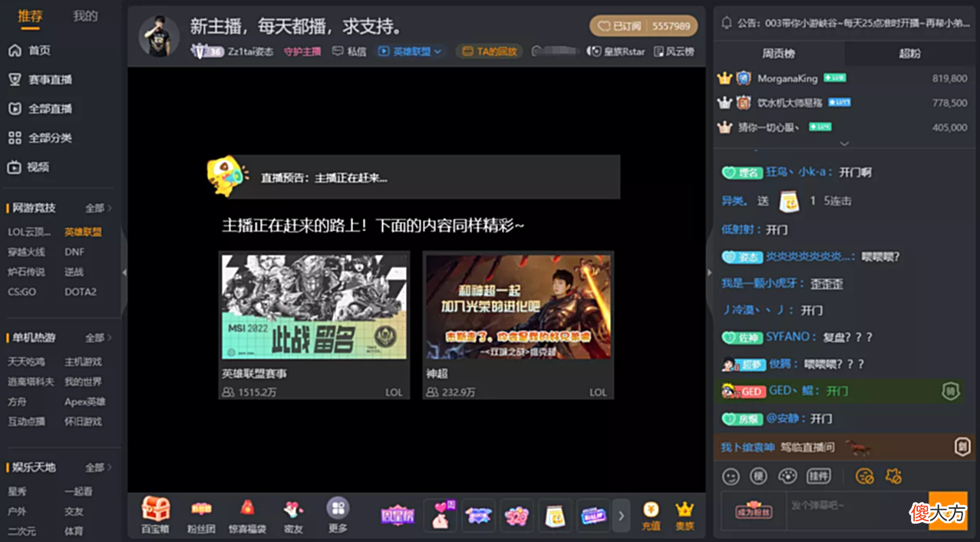The height and width of the screenshot is (542, 980).
Task: Open 皇族Rstar team link
Action: 617,51
